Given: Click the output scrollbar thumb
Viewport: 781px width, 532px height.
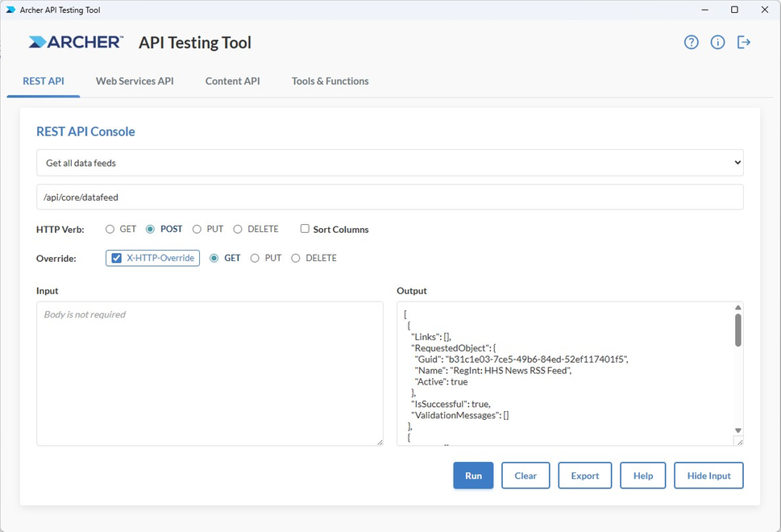Looking at the screenshot, I should click(x=738, y=330).
